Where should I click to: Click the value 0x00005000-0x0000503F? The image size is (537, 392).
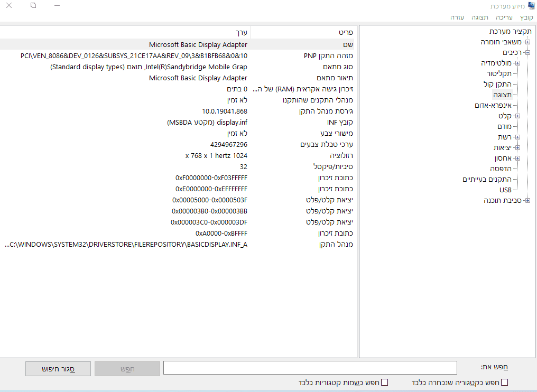(x=210, y=200)
